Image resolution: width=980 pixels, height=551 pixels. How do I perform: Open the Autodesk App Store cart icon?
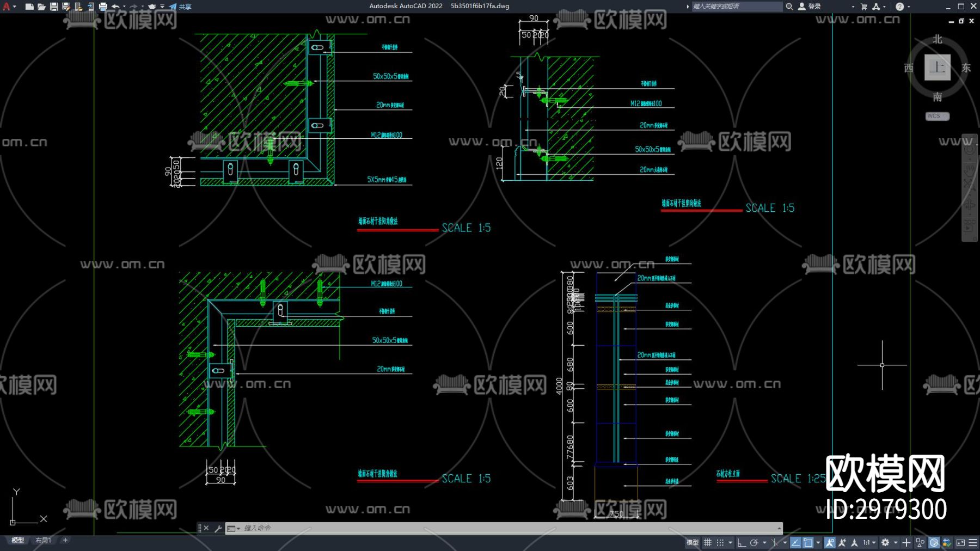pyautogui.click(x=864, y=7)
